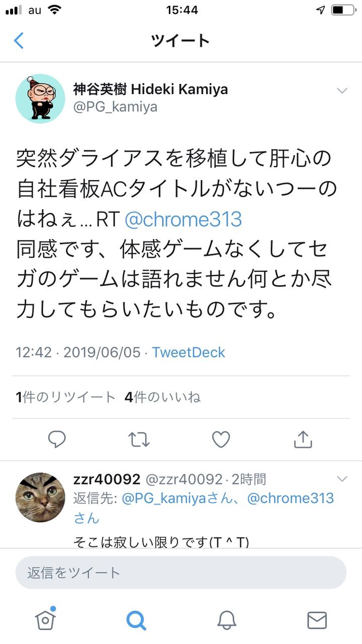Image resolution: width=362 pixels, height=644 pixels.
Task: Open the @chrome313 mention in tweet
Action: [x=183, y=219]
